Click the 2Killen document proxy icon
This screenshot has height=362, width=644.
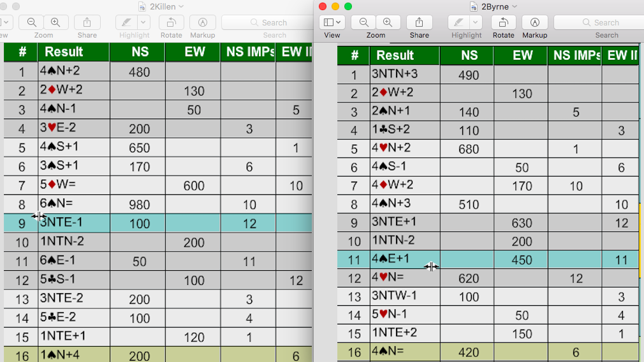click(x=142, y=6)
